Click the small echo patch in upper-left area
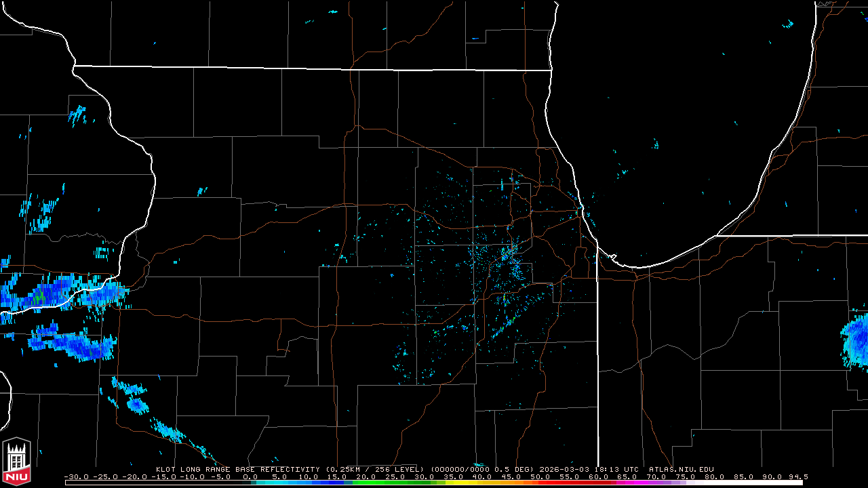Screen dimensions: 868x488 coord(78,116)
